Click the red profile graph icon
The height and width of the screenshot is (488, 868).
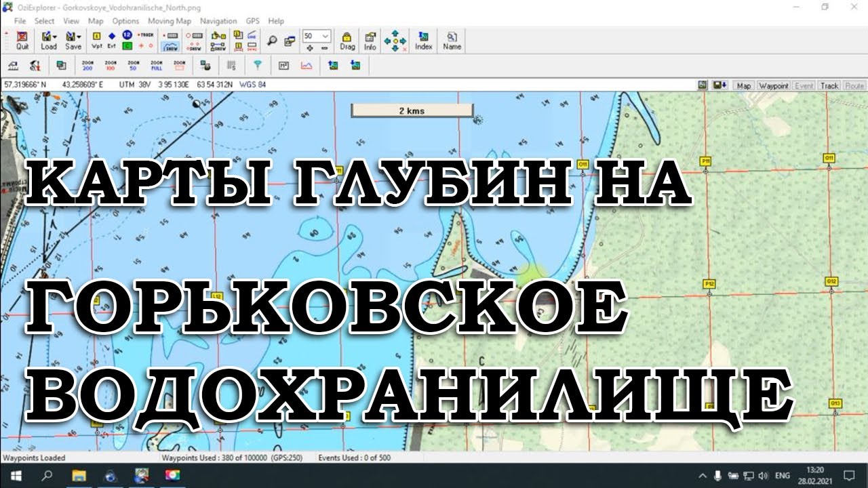click(307, 66)
